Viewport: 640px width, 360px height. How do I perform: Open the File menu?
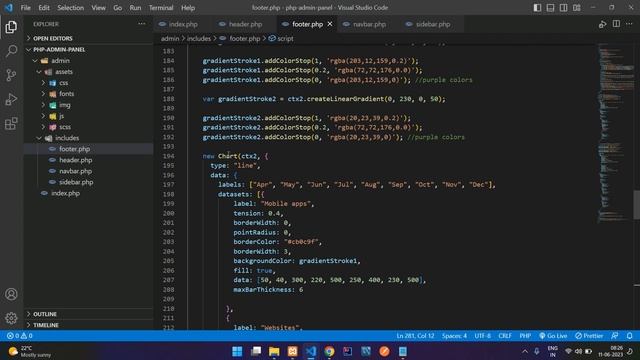pyautogui.click(x=25, y=7)
